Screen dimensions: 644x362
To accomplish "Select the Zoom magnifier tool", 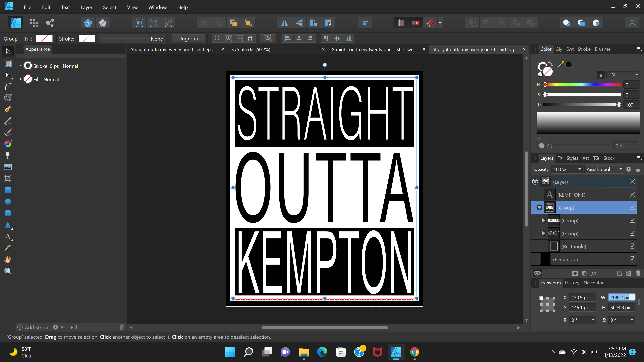I will [x=8, y=271].
